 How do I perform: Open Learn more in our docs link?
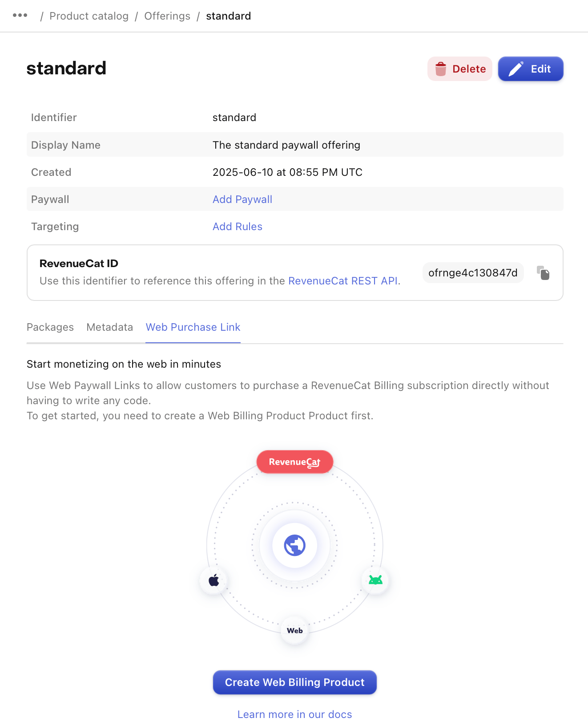pyautogui.click(x=295, y=714)
